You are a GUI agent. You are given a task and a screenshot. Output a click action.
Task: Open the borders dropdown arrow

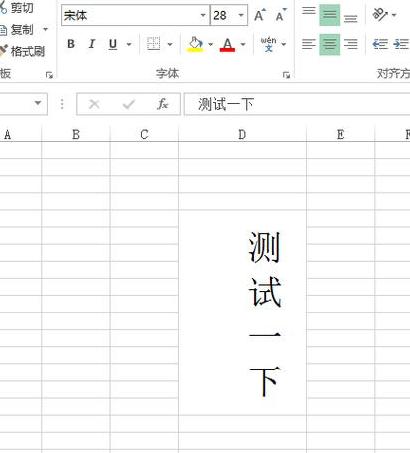pos(170,44)
